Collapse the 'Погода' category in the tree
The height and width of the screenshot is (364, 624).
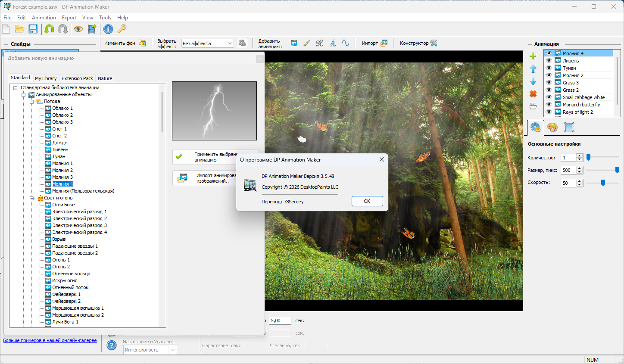[x=31, y=102]
